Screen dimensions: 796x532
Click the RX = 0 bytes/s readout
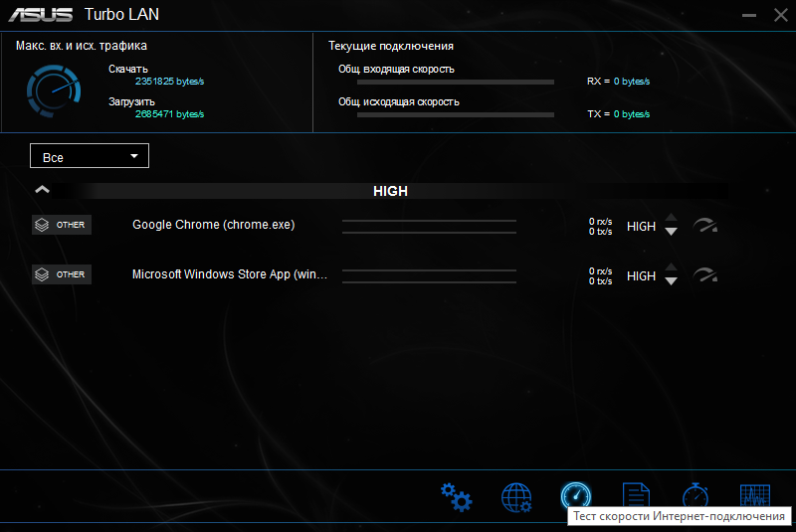(618, 82)
